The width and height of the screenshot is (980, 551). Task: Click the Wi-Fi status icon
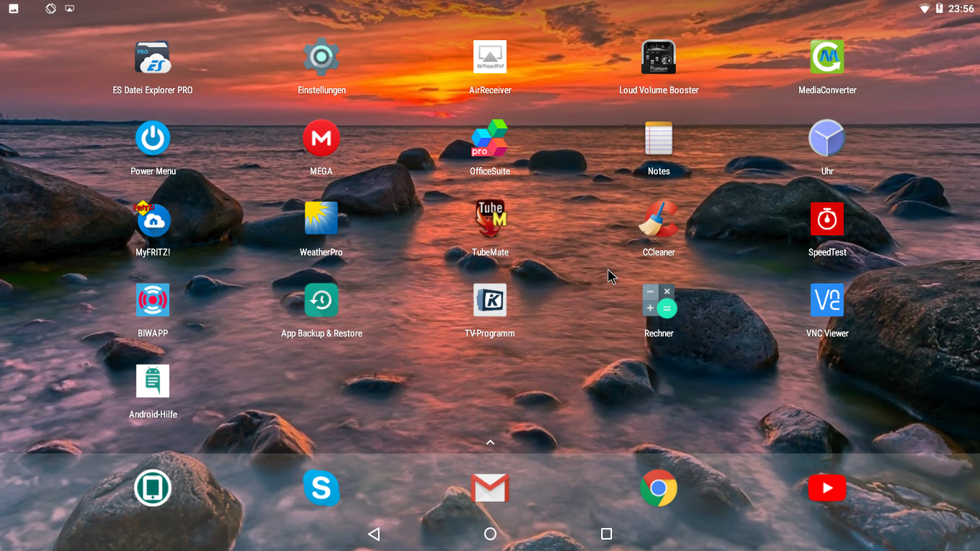(925, 9)
